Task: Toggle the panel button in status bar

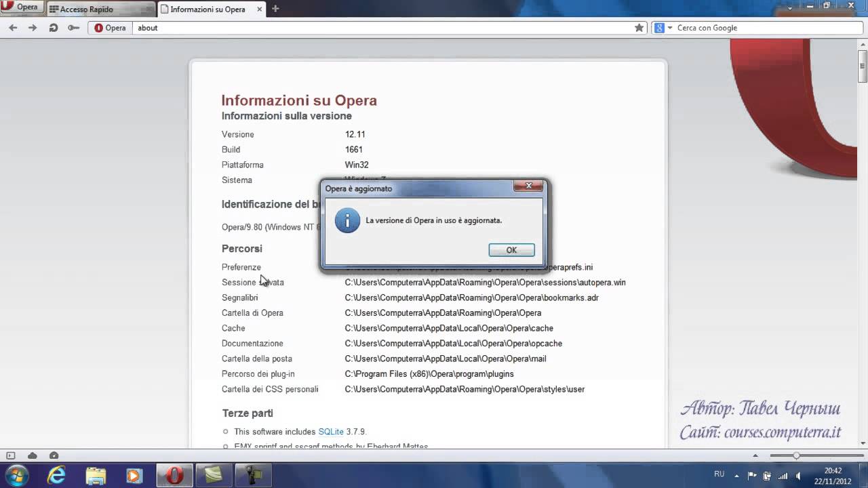Action: click(x=10, y=455)
